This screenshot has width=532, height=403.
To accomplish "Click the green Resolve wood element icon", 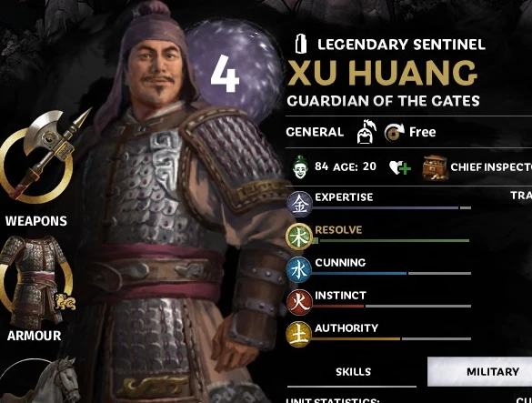I will (x=299, y=237).
